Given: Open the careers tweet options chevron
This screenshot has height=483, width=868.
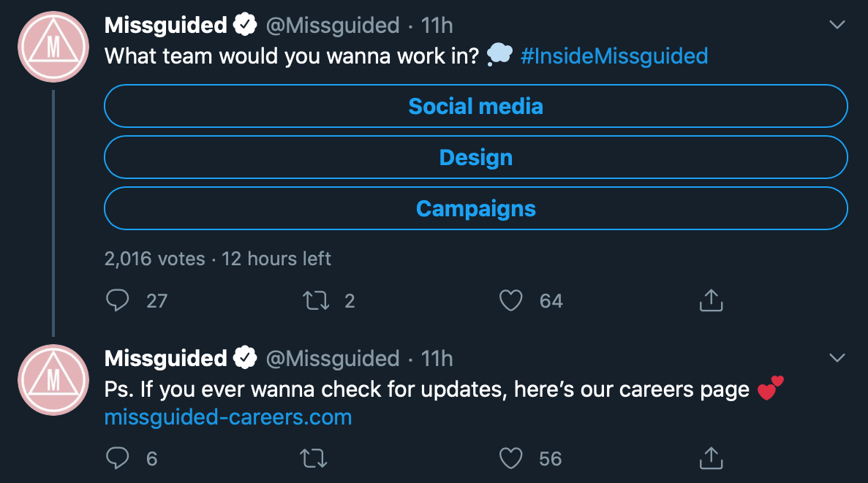Looking at the screenshot, I should pos(837,358).
